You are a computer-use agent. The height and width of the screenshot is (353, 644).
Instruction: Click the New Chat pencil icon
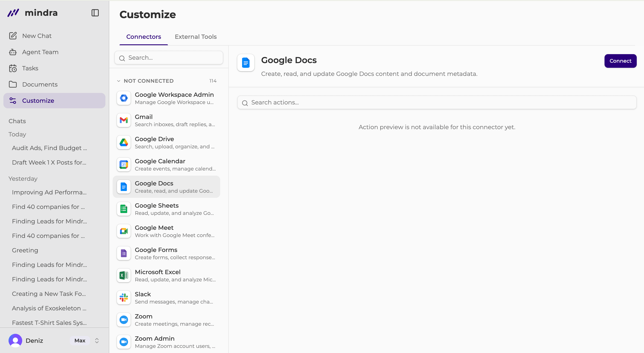click(13, 36)
